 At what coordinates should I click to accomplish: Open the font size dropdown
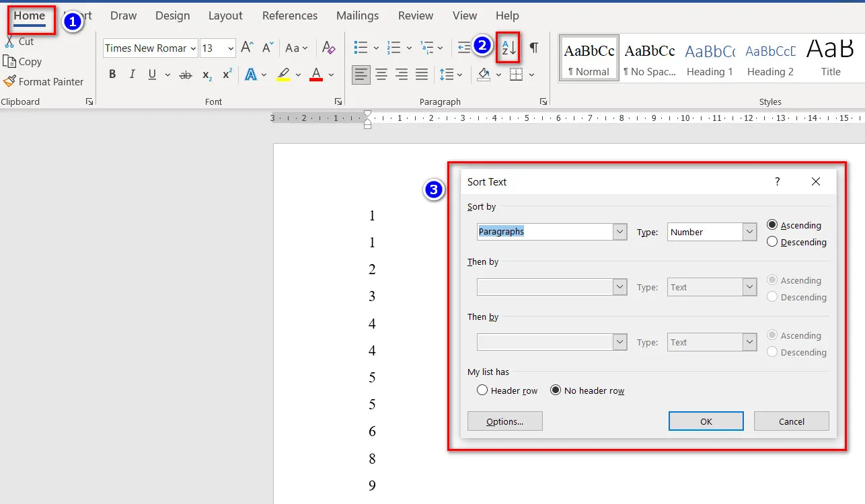coord(231,48)
